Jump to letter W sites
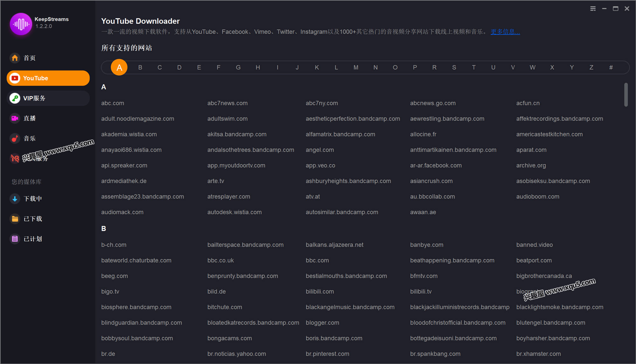636x364 pixels. (533, 67)
